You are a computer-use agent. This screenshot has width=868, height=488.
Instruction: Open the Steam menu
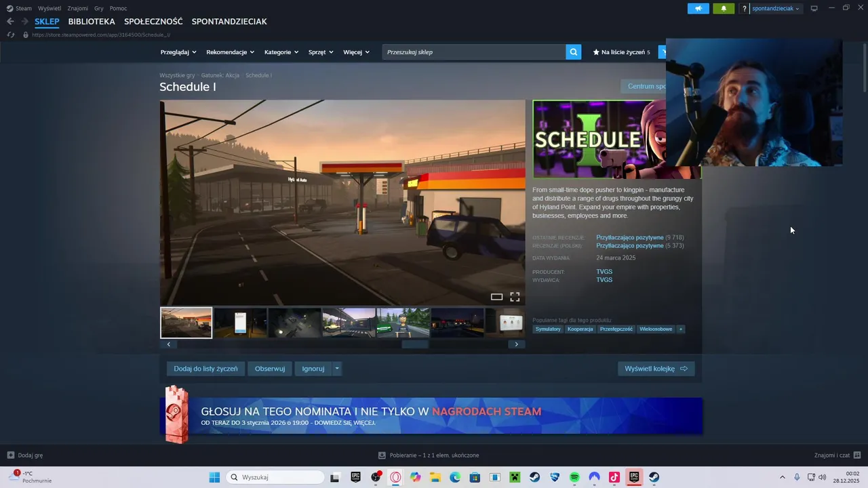pyautogui.click(x=20, y=8)
